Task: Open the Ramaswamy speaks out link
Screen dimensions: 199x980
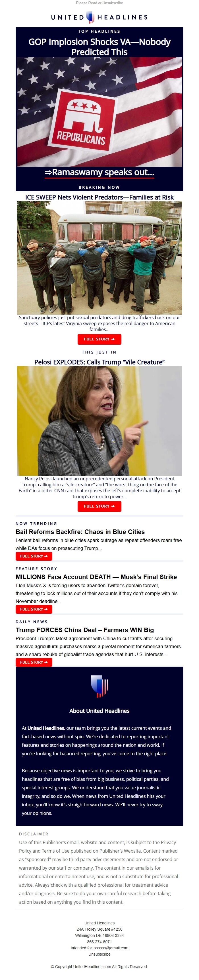Action: [100, 172]
